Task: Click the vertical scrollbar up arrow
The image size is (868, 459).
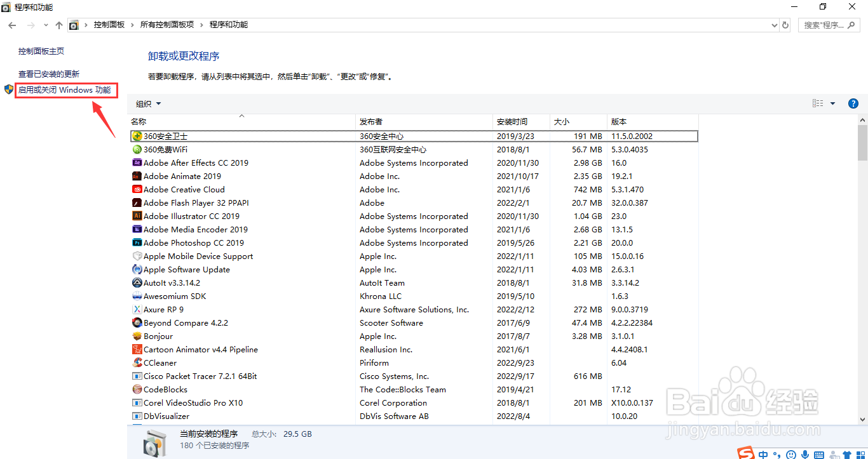Action: coord(862,120)
